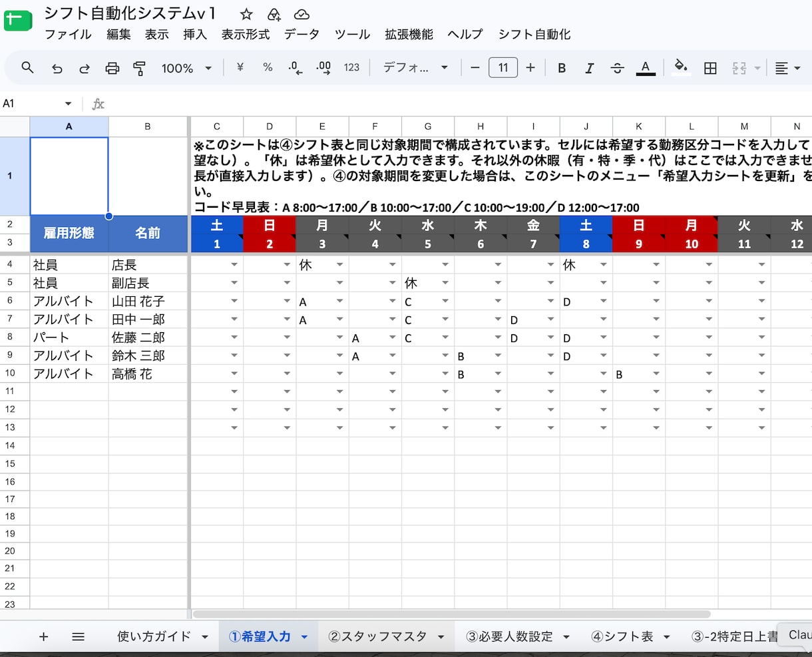812x657 pixels.
Task: Increase font size with the plus button
Action: [530, 67]
